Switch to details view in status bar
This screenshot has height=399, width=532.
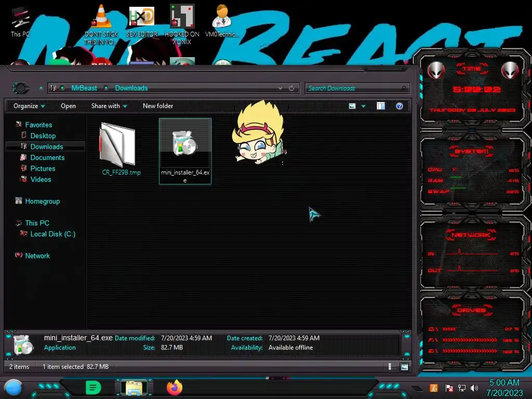[x=390, y=367]
